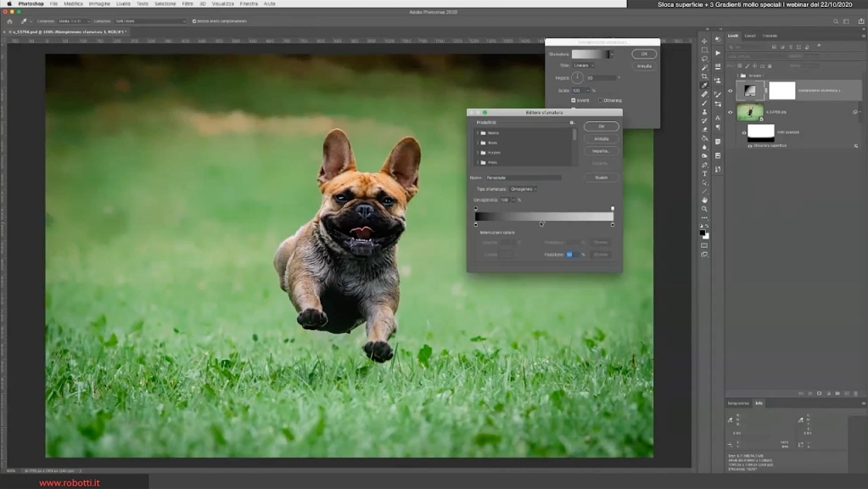
Task: Click the s_53758.jpg layer thumbnail
Action: (750, 111)
